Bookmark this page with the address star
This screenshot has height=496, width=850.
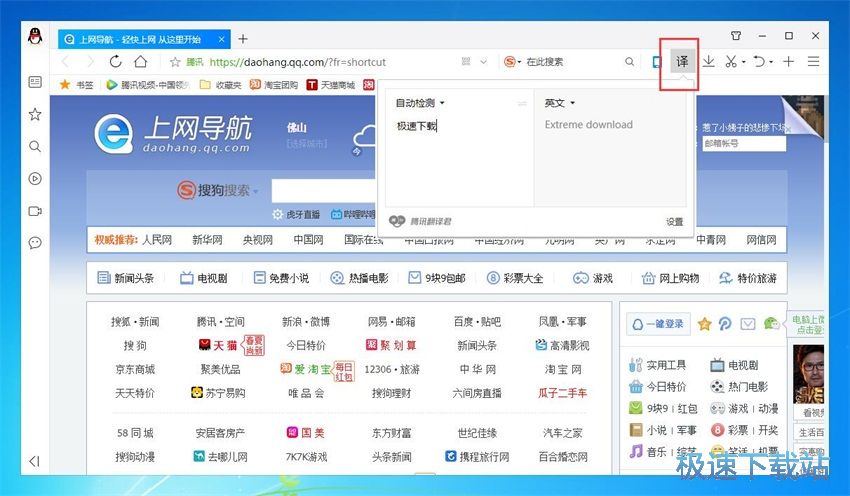[175, 62]
